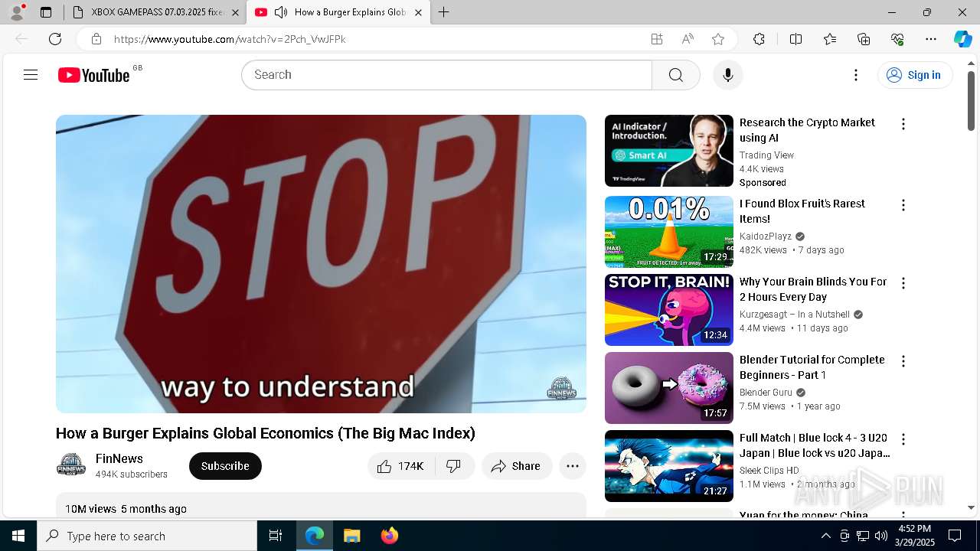The width and height of the screenshot is (980, 551).
Task: Open Edge tab actions menu
Action: 46,12
